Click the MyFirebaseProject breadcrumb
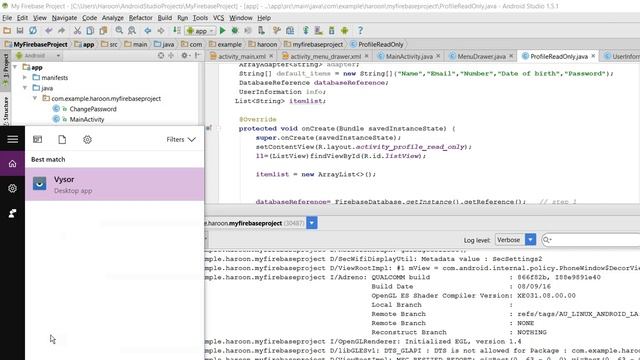The width and height of the screenshot is (640, 360). [36, 44]
